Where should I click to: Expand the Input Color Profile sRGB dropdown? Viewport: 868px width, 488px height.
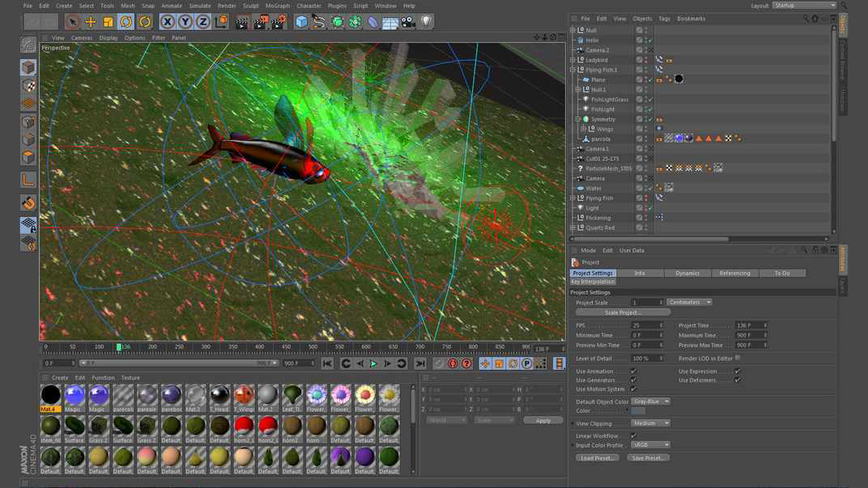[651, 445]
